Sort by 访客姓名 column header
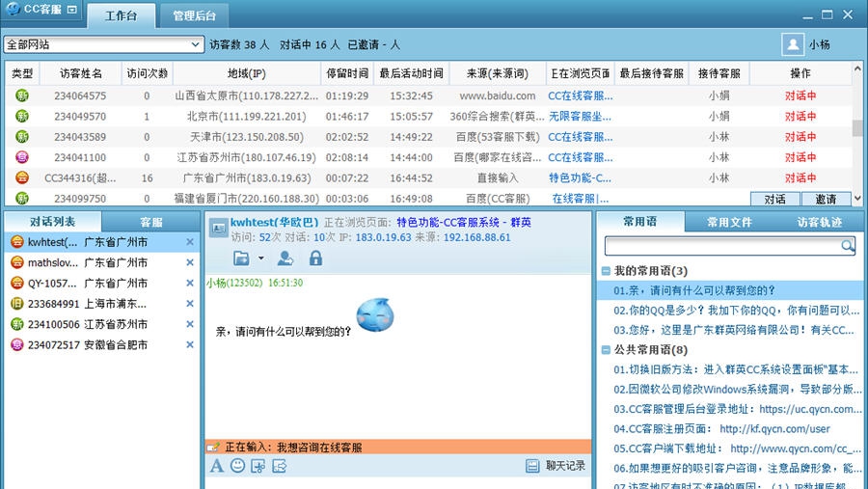Image resolution: width=868 pixels, height=489 pixels. [x=81, y=73]
